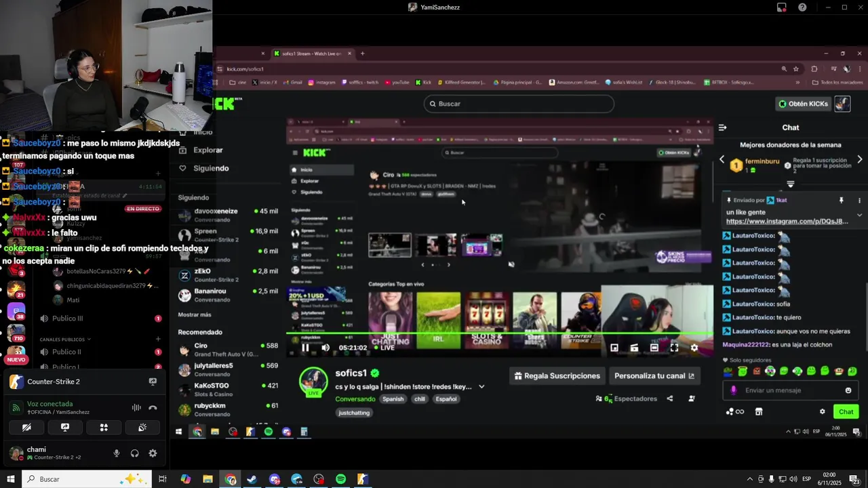Open the pinned message three-dot menu

tap(859, 201)
